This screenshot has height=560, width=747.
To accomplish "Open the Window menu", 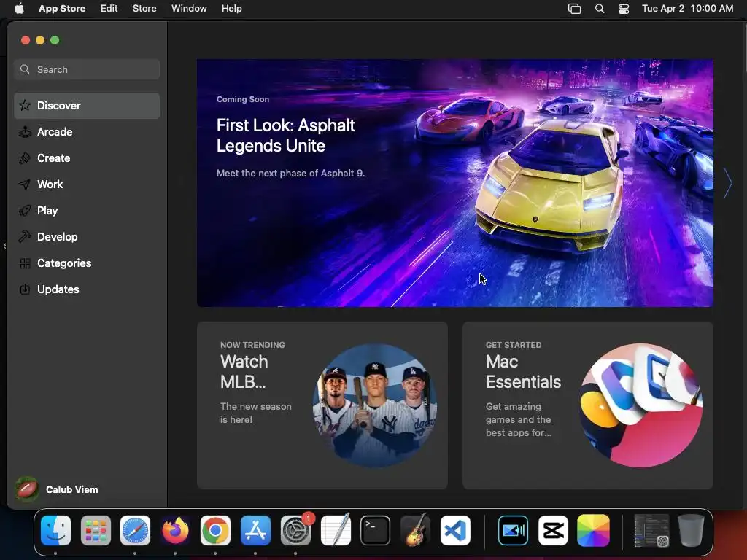I will 189,9.
